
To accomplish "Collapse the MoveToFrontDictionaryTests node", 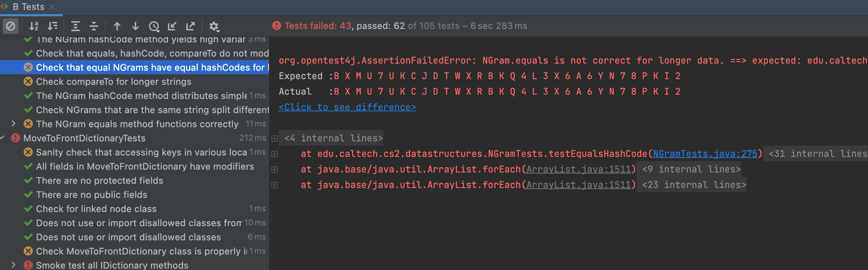I will pyautogui.click(x=2, y=138).
